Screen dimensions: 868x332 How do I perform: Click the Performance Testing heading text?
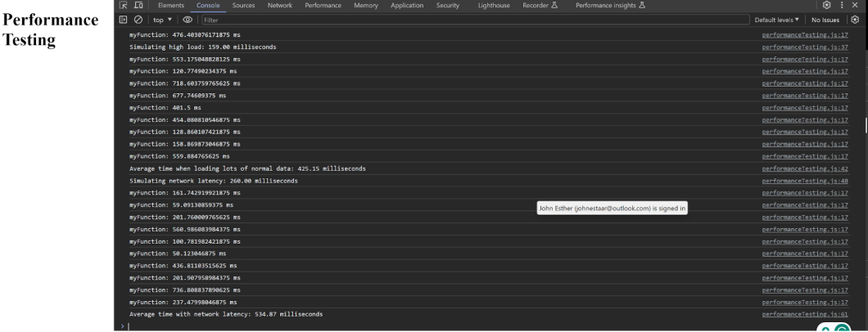51,29
